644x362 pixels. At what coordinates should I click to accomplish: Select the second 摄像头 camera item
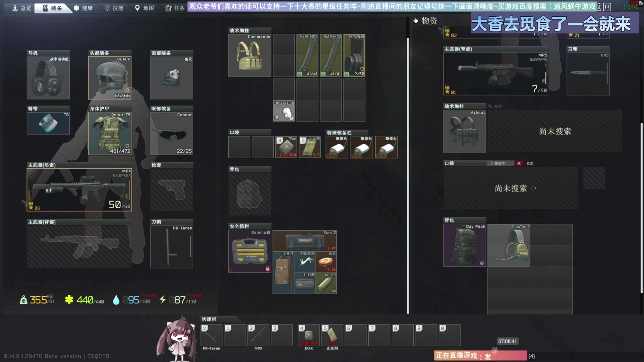click(361, 147)
